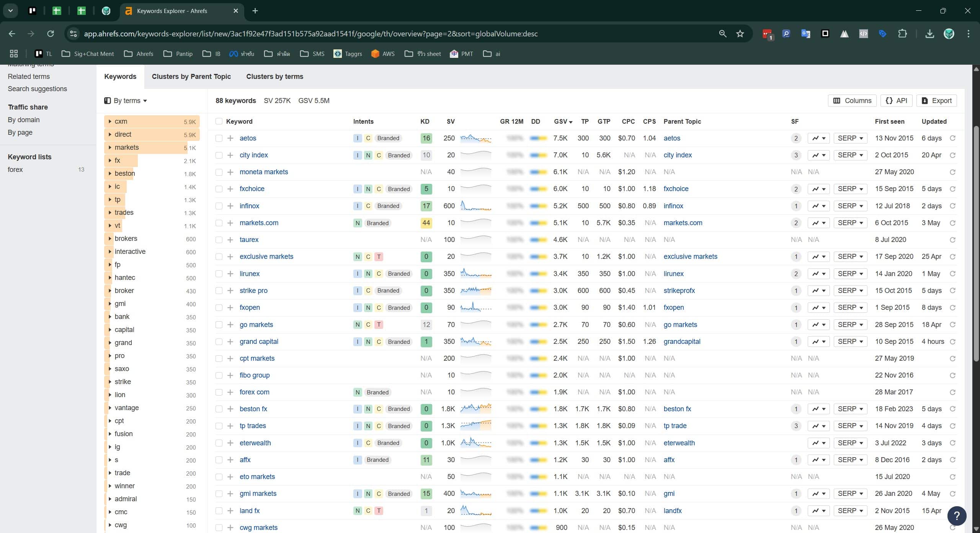Select the Keywords tab
The height and width of the screenshot is (533, 980).
[120, 77]
